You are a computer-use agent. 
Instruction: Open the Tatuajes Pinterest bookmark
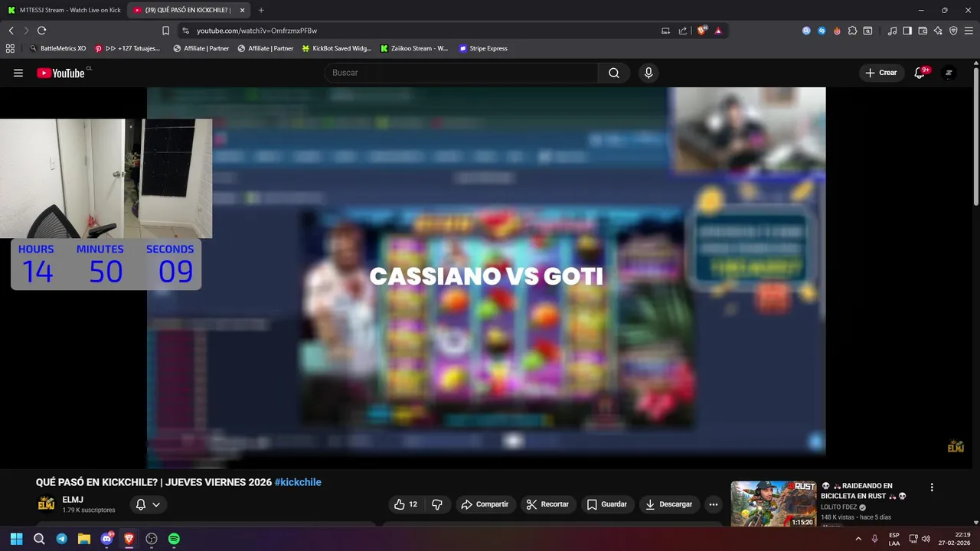click(127, 48)
